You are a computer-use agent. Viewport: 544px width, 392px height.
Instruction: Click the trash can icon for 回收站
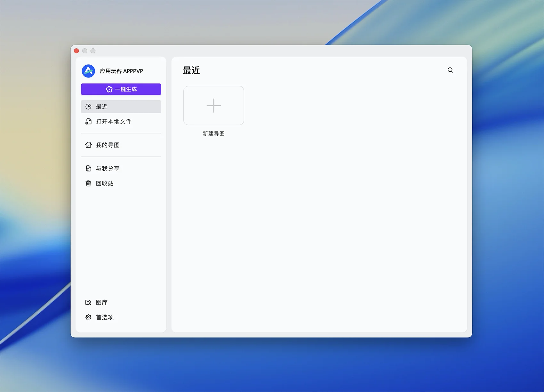[88, 183]
